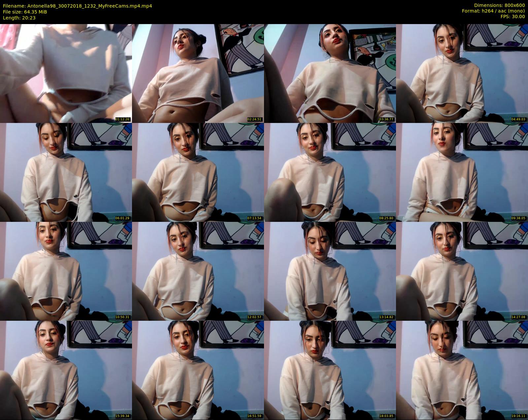Image resolution: width=528 pixels, height=420 pixels.
Task: Select the frame at 09:38.05
Action: 462,172
